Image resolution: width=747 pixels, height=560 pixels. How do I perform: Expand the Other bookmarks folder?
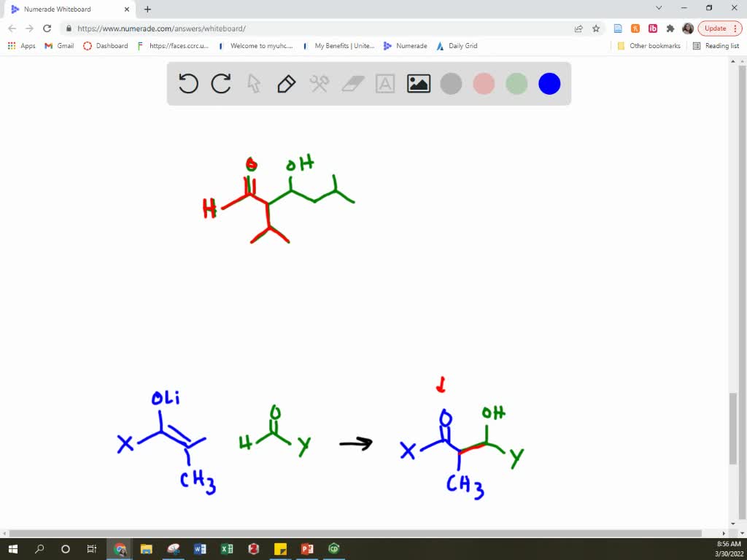click(x=656, y=45)
